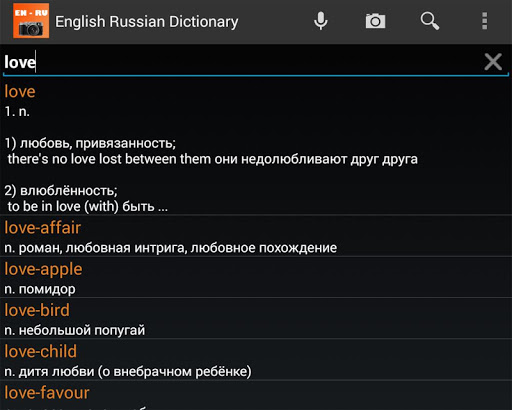Click the magnifying glass search icon
The height and width of the screenshot is (410, 512).
(430, 21)
